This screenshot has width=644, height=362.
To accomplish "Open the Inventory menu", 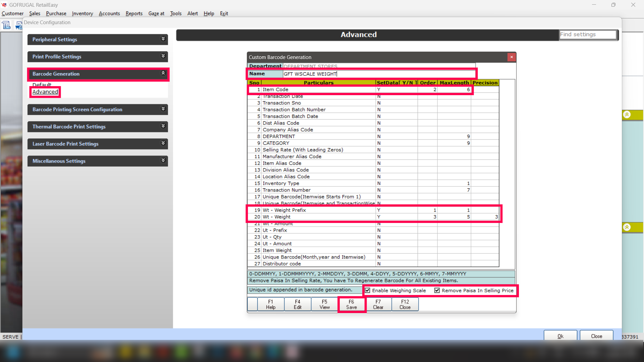I will tap(82, 13).
